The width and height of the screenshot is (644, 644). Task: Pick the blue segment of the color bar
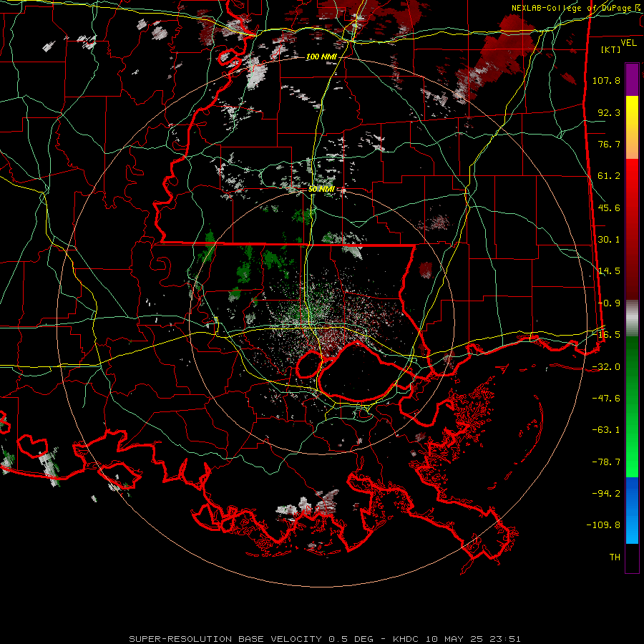coord(632,510)
